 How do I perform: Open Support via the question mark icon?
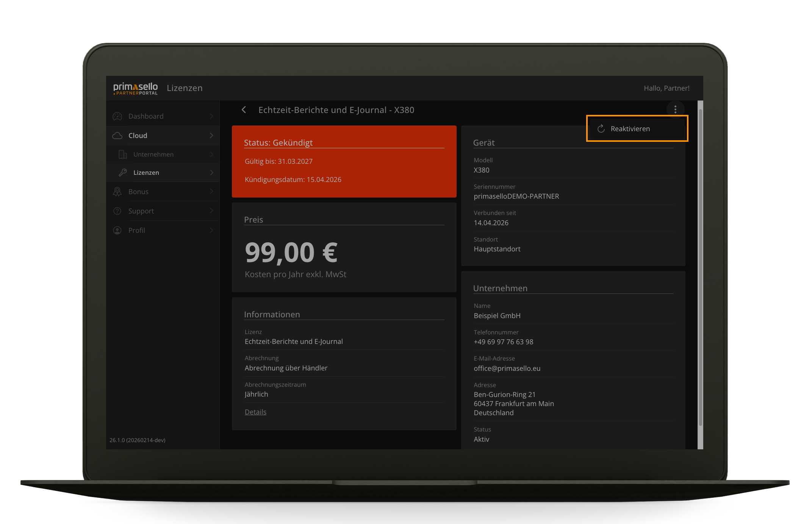click(117, 211)
